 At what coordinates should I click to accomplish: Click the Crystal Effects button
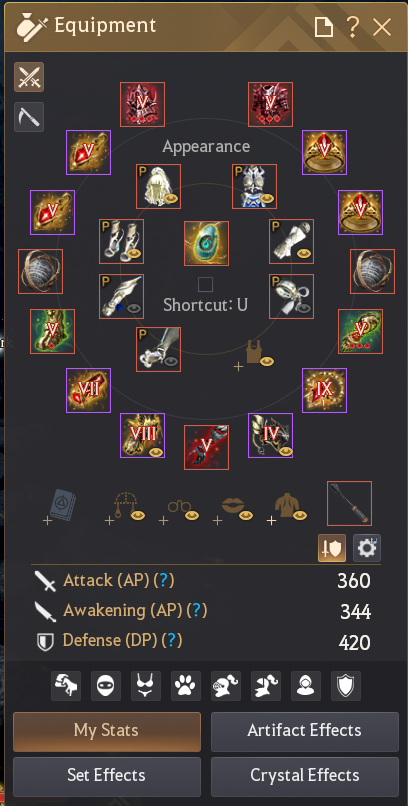[x=305, y=776]
